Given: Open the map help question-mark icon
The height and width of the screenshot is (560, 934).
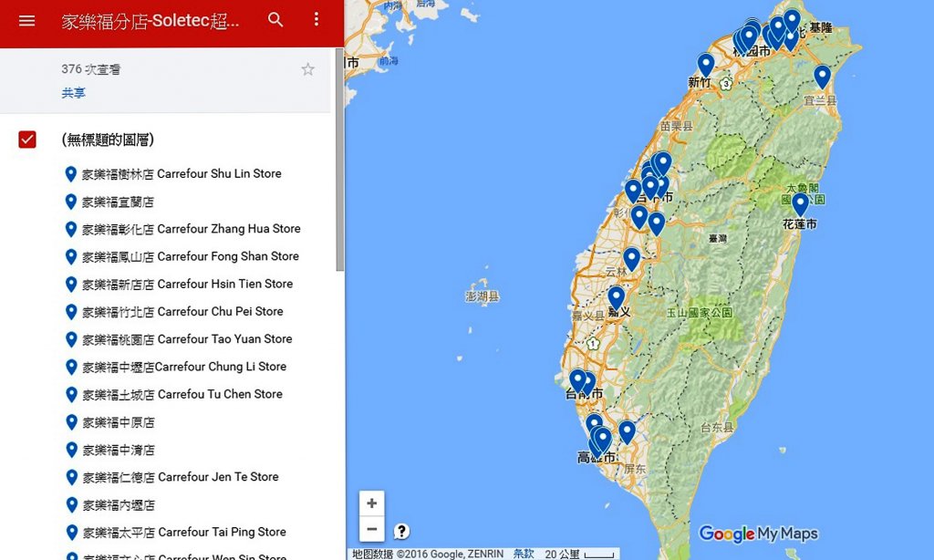Looking at the screenshot, I should 401,531.
